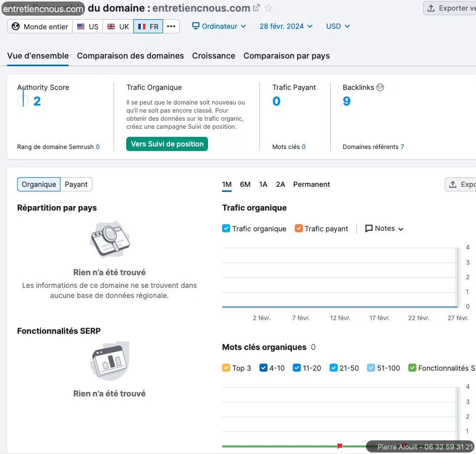This screenshot has height=454, width=476.
Task: Select the UK flag database
Action: click(x=118, y=27)
